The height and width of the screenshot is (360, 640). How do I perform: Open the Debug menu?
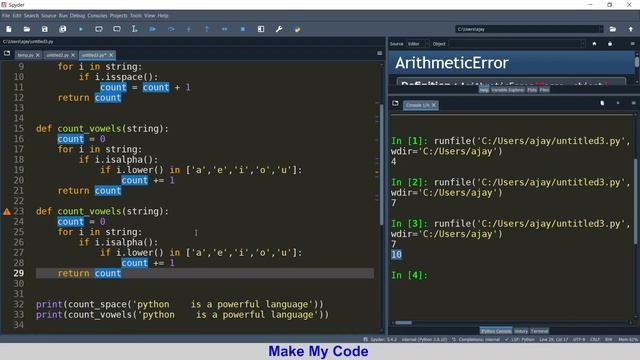(x=77, y=16)
